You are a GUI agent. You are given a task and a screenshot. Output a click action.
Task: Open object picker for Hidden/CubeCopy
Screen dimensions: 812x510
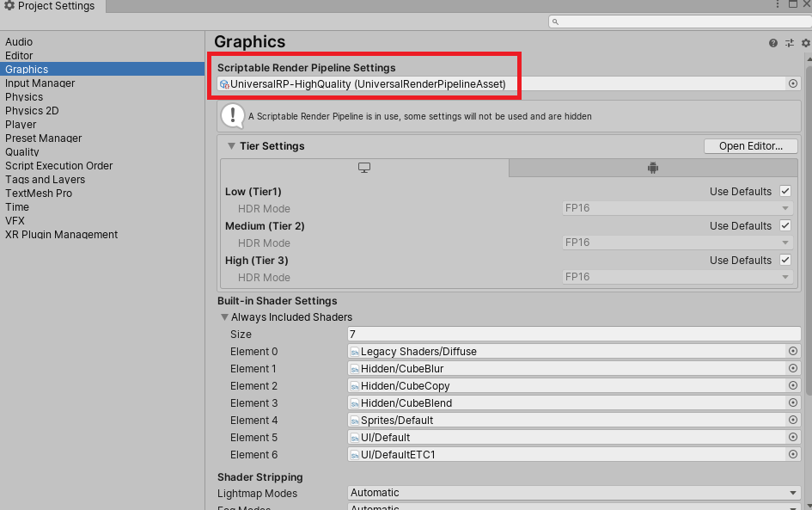(793, 385)
